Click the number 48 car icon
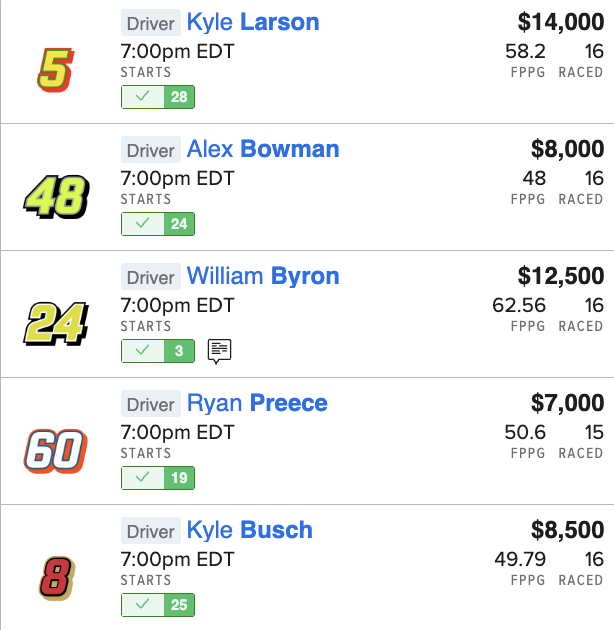This screenshot has height=630, width=614. click(57, 195)
